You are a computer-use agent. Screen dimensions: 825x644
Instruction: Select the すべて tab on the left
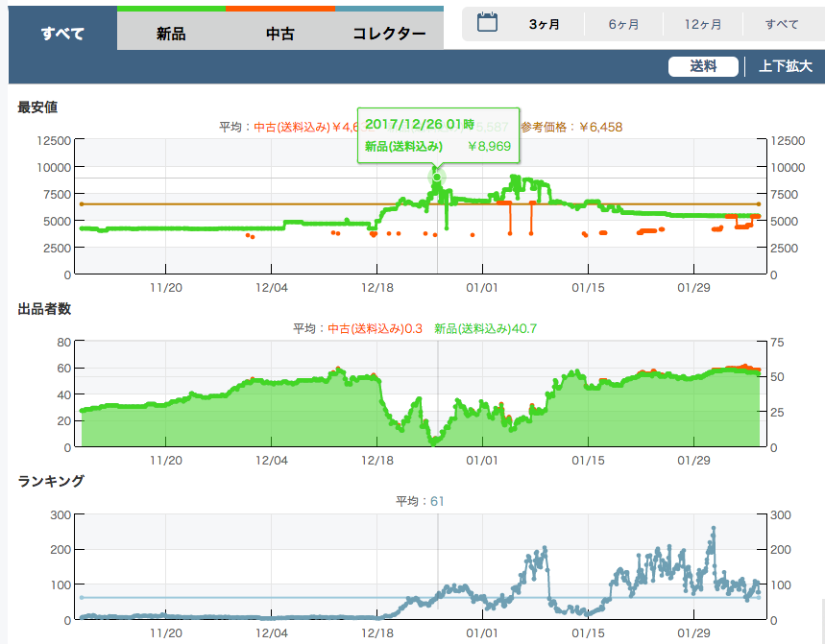click(62, 34)
